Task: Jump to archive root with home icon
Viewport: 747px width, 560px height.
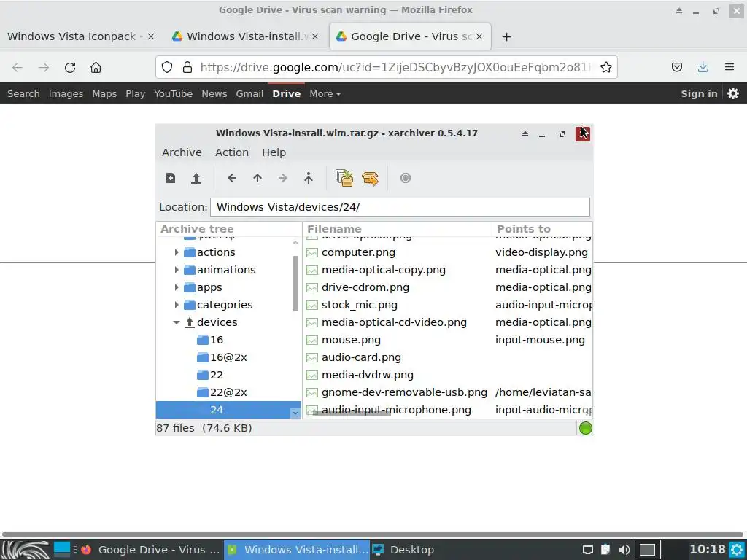Action: tap(309, 178)
